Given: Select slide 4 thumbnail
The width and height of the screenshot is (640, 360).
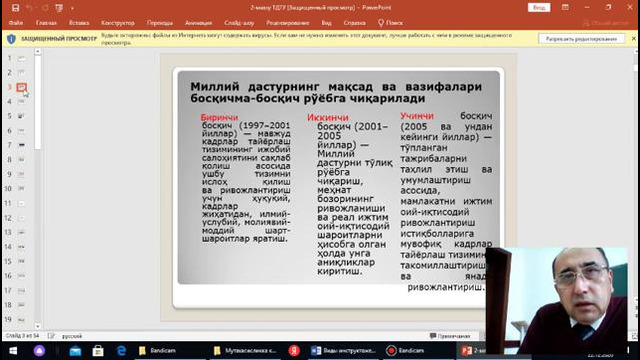Looking at the screenshot, I should coord(21,101).
